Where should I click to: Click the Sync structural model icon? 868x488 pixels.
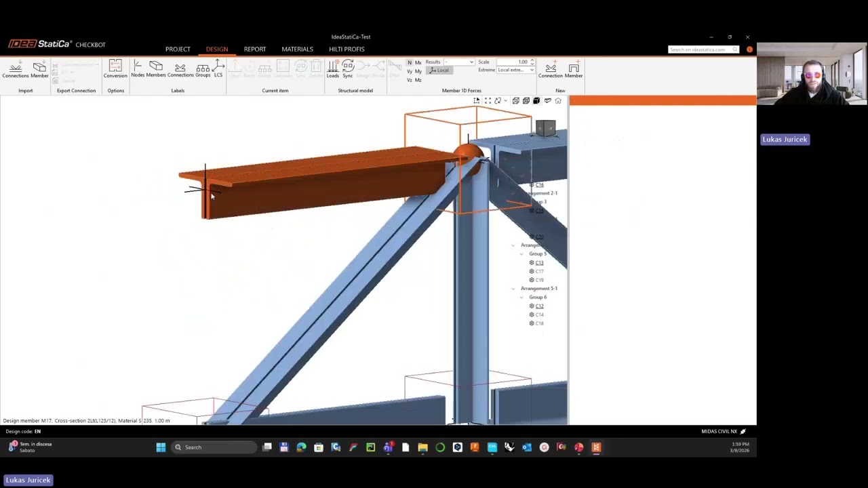coord(348,69)
